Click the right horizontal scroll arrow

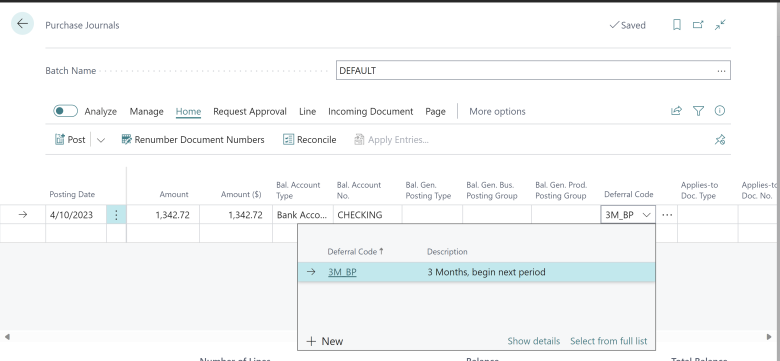769,337
